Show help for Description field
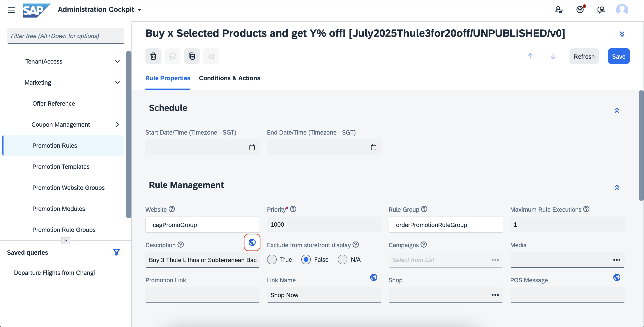644x327 pixels. (181, 245)
